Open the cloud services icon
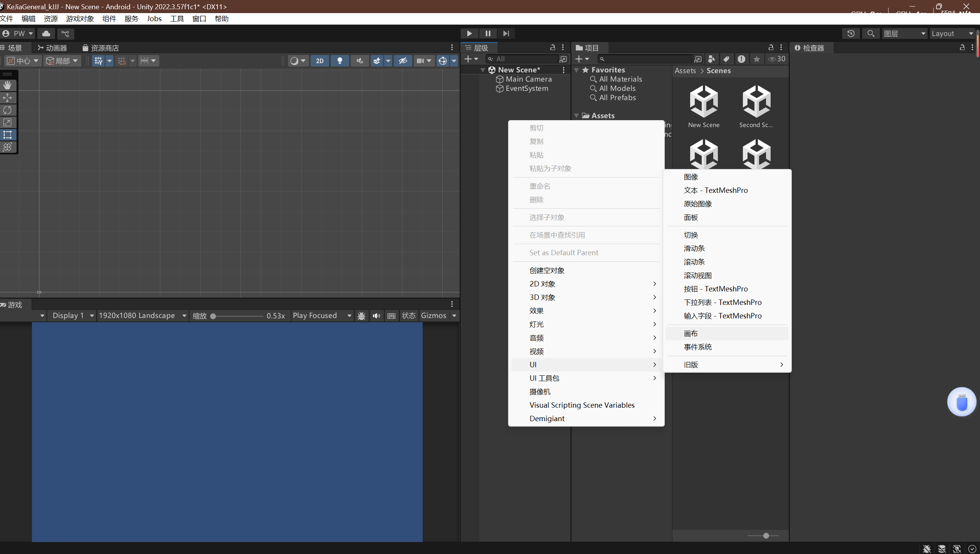This screenshot has width=980, height=554. pos(46,33)
